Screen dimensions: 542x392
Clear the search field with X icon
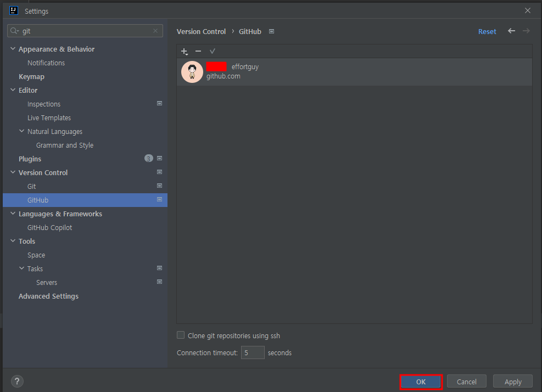click(155, 31)
